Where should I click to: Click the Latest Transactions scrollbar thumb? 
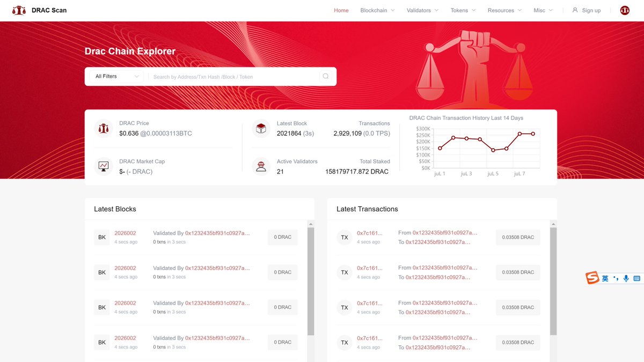click(553, 282)
